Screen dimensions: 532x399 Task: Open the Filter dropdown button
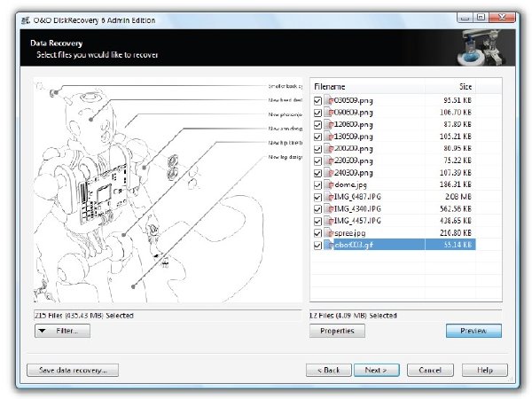[x=62, y=331]
